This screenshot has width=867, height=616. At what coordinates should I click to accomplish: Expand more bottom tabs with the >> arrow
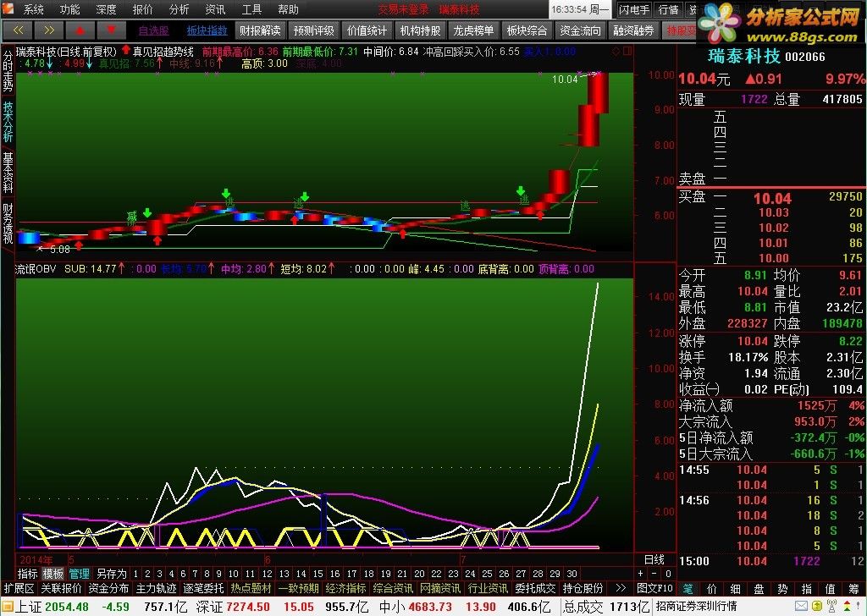[x=621, y=588]
